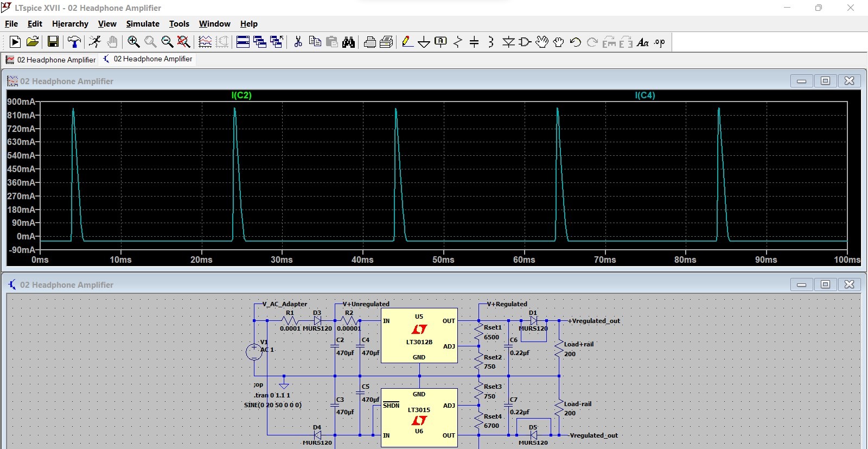Click the +Vregulated_out net label
This screenshot has width=868, height=449.
click(x=594, y=321)
